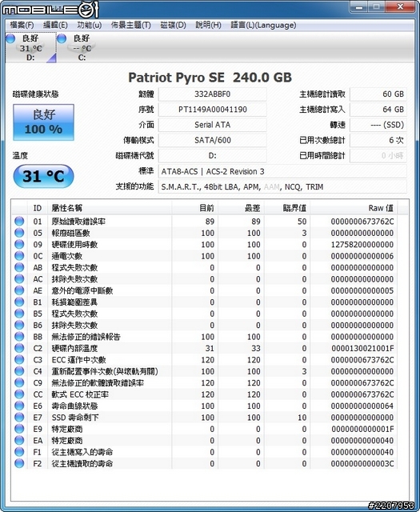Open the 佈景主題(T) menu

(x=131, y=25)
